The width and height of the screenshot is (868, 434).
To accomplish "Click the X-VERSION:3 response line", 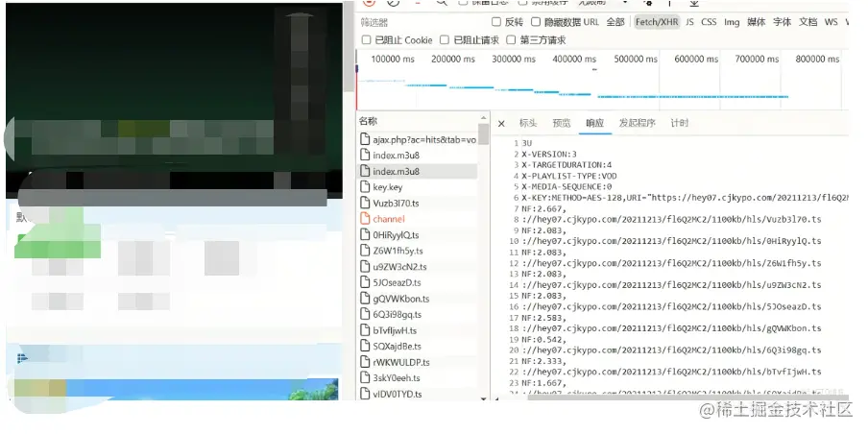I will 549,154.
